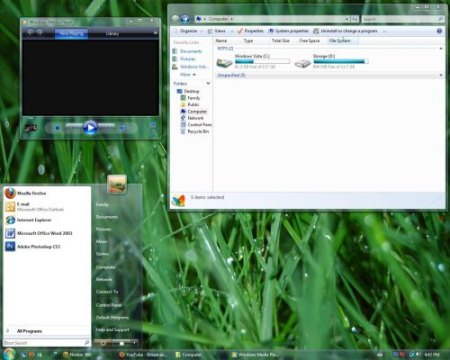This screenshot has width=450, height=360.
Task: Open the Views dropdown in Explorer
Action: click(x=220, y=31)
